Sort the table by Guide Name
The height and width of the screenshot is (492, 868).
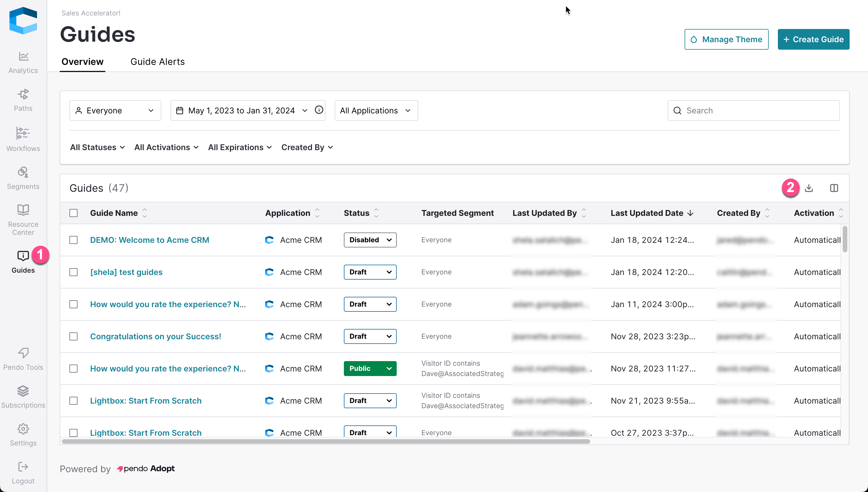(145, 213)
